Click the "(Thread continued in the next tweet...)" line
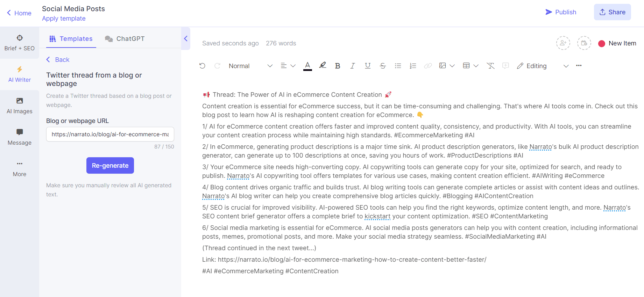This screenshot has height=297, width=644. [x=259, y=248]
